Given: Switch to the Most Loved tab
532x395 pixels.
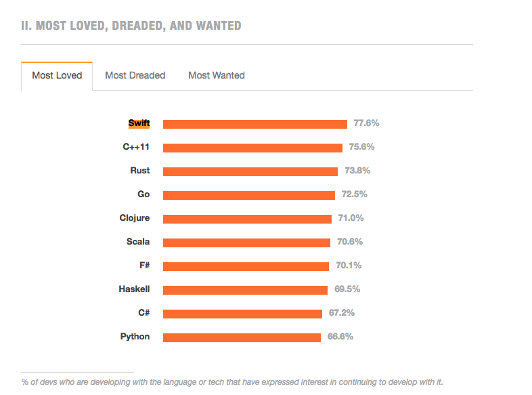Looking at the screenshot, I should (x=57, y=75).
